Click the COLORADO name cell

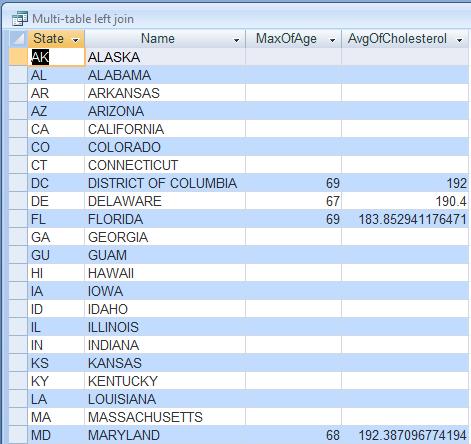click(165, 147)
